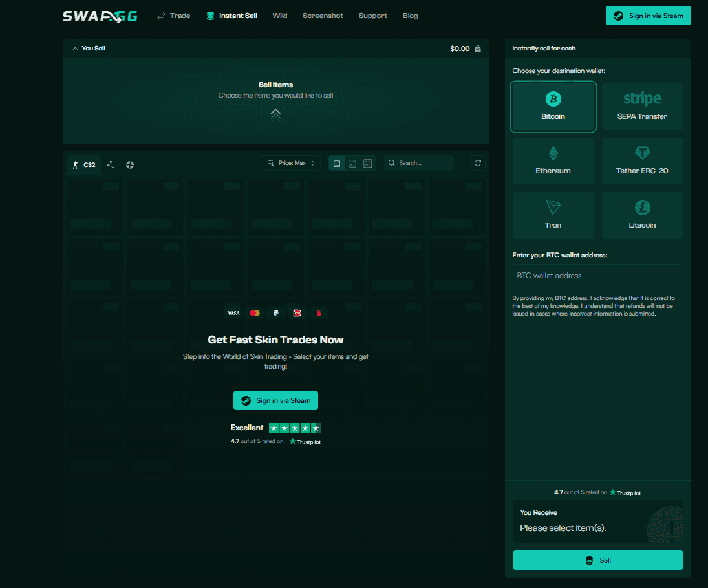Switch to large item card view
Viewport: 708px width, 588px height.
[337, 163]
